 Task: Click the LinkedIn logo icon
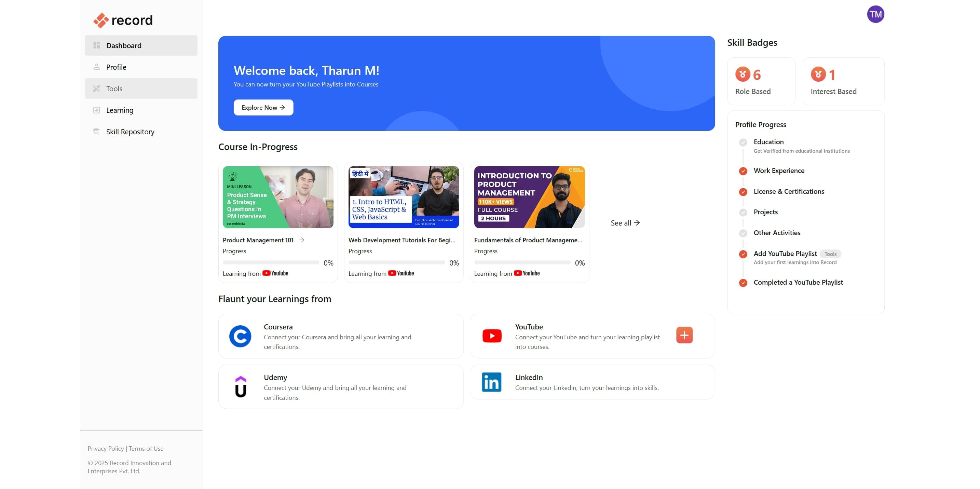491,382
